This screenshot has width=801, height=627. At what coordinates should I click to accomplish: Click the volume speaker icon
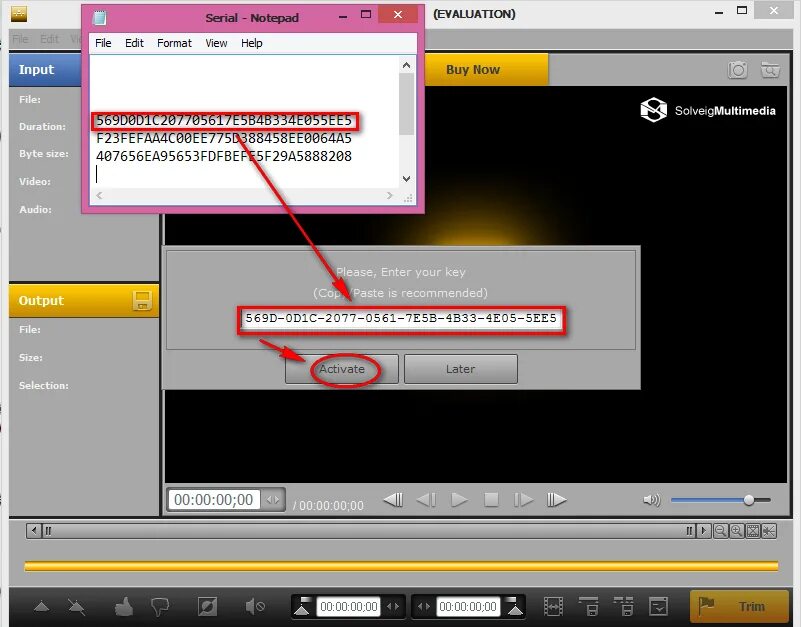[652, 500]
